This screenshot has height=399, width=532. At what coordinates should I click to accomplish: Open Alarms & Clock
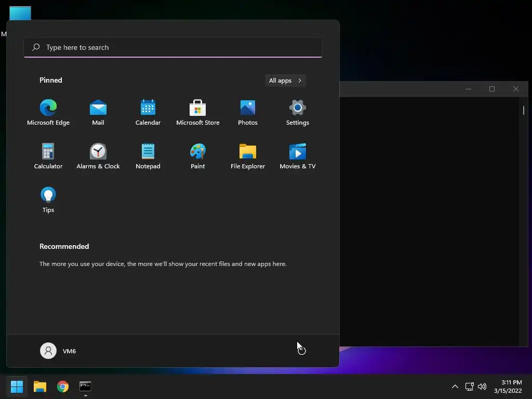(98, 156)
